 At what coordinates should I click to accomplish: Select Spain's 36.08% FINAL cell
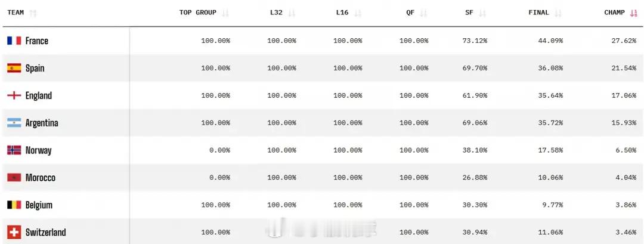[550, 68]
